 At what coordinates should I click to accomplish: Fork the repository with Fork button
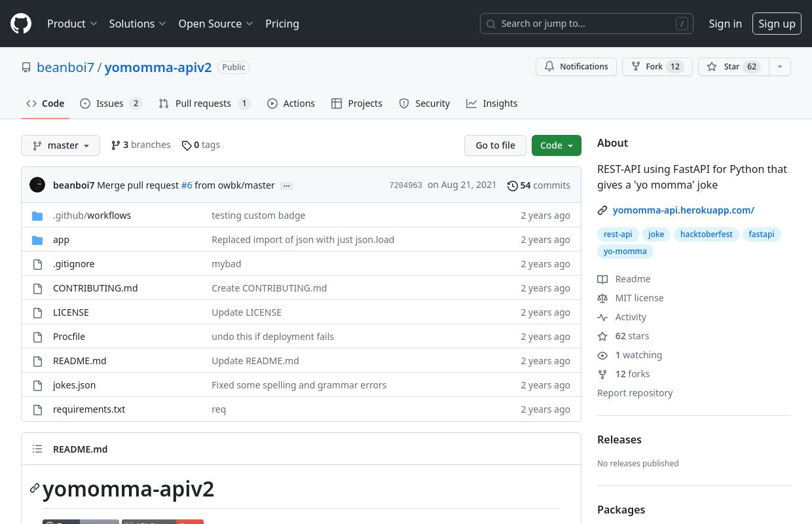657,67
